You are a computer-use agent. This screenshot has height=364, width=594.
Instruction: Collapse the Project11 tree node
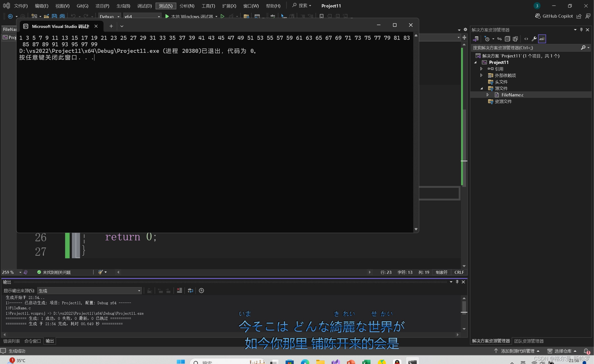[x=475, y=62]
